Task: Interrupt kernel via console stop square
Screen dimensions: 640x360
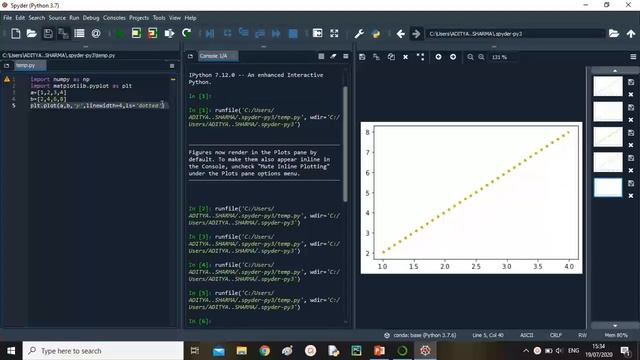Action: point(321,56)
